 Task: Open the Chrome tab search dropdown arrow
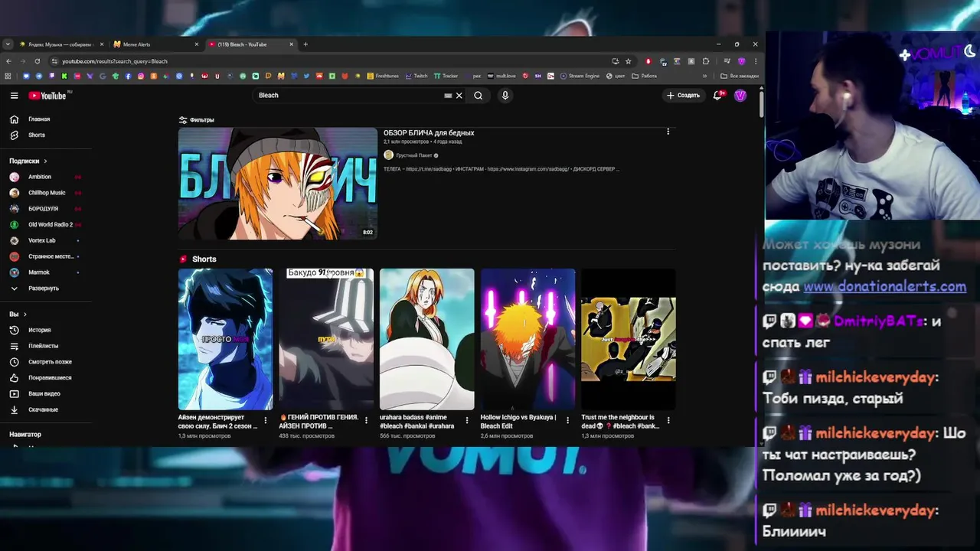point(8,44)
